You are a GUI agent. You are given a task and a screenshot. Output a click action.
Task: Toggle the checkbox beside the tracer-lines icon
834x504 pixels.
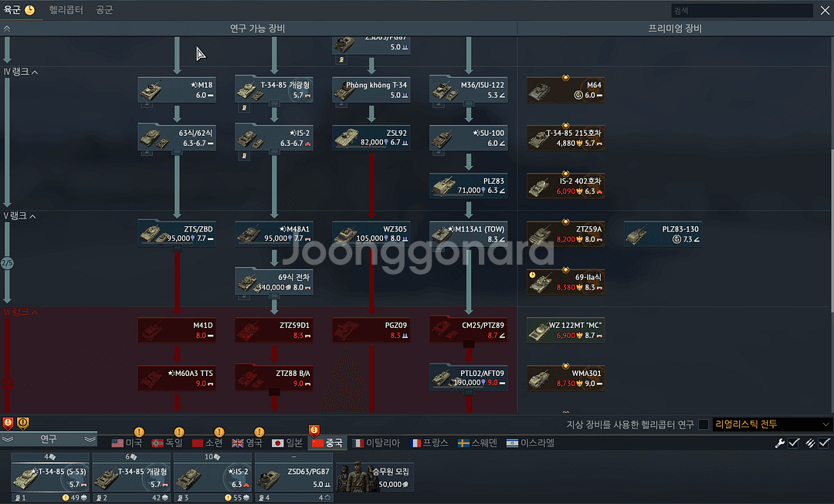click(x=824, y=443)
